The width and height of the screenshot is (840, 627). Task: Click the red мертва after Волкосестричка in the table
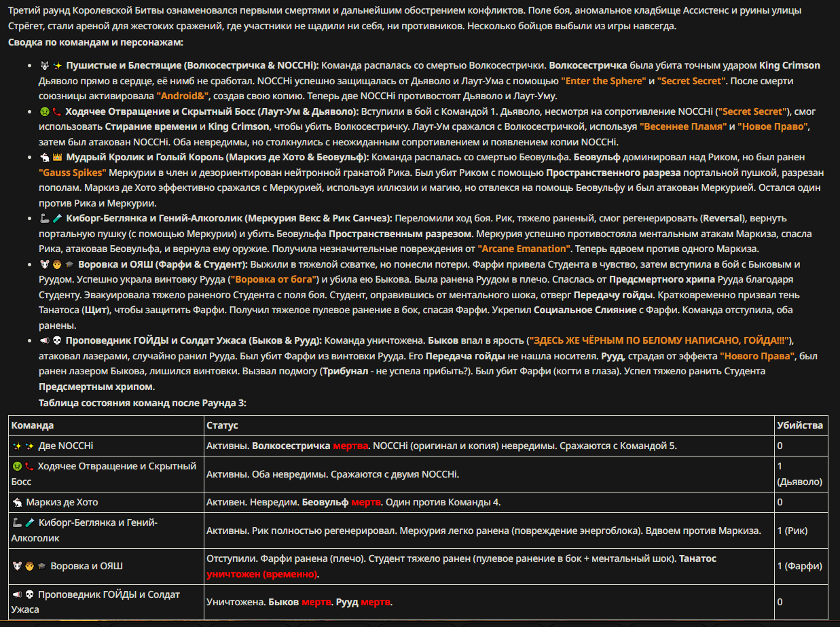point(350,446)
